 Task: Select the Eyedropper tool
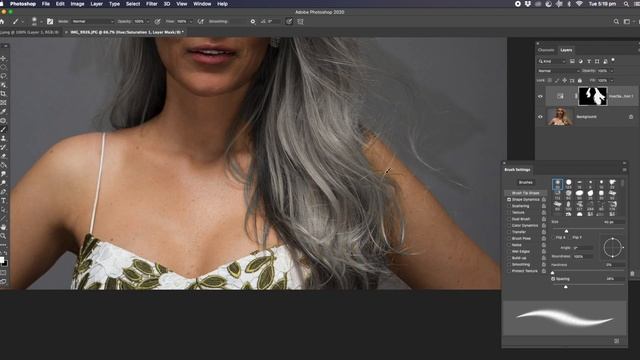pyautogui.click(x=3, y=111)
